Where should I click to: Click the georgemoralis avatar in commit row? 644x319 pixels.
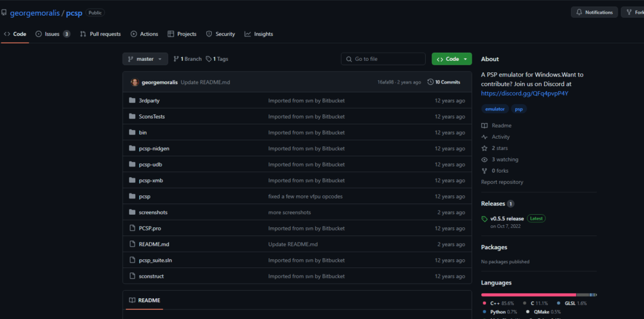coord(135,82)
